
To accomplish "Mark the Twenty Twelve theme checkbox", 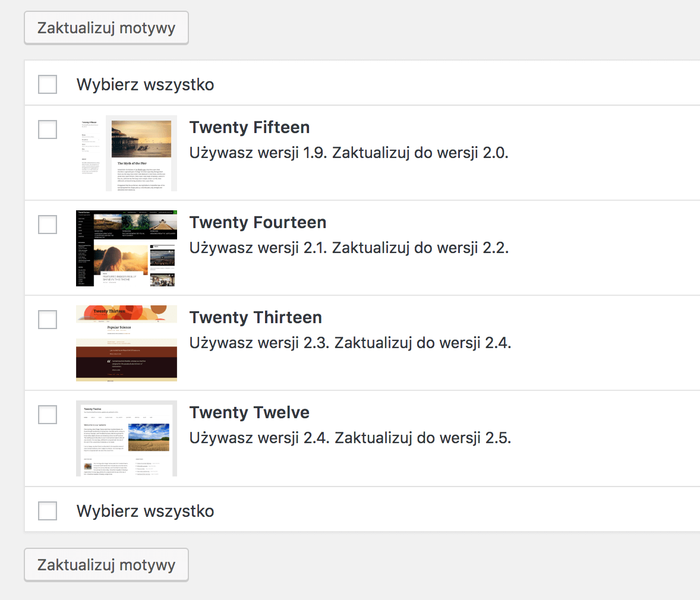I will 48,415.
